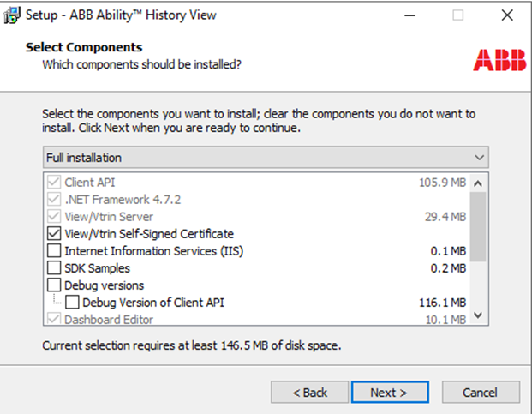Click the 'Debug Version of Client API' label

click(x=153, y=303)
